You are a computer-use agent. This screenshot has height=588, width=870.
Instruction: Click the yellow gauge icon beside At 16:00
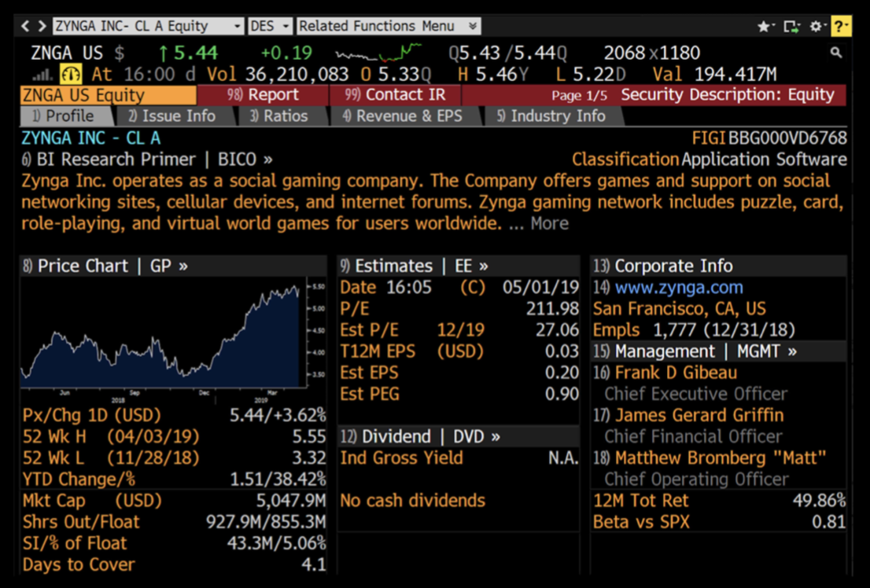click(x=71, y=74)
